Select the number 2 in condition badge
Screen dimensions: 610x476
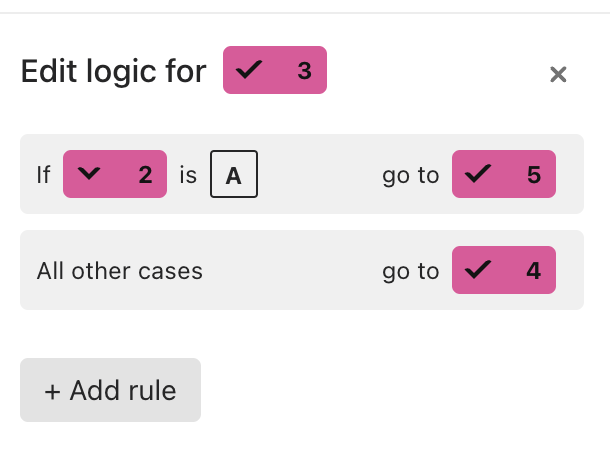[145, 175]
